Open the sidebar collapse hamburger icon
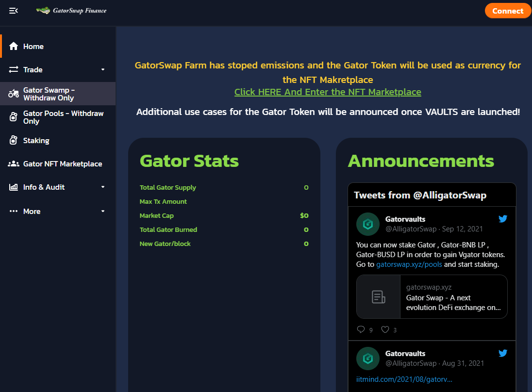Screen dimensions: 532x392 (13, 11)
